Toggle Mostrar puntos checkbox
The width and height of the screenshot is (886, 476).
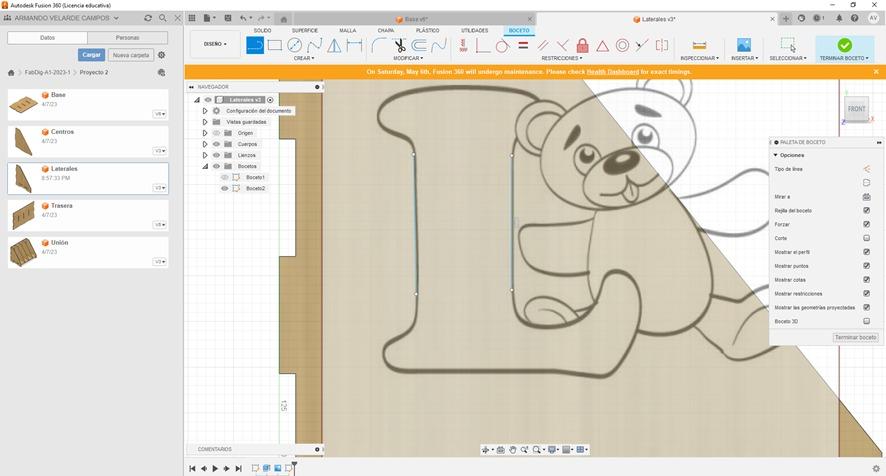(x=866, y=266)
